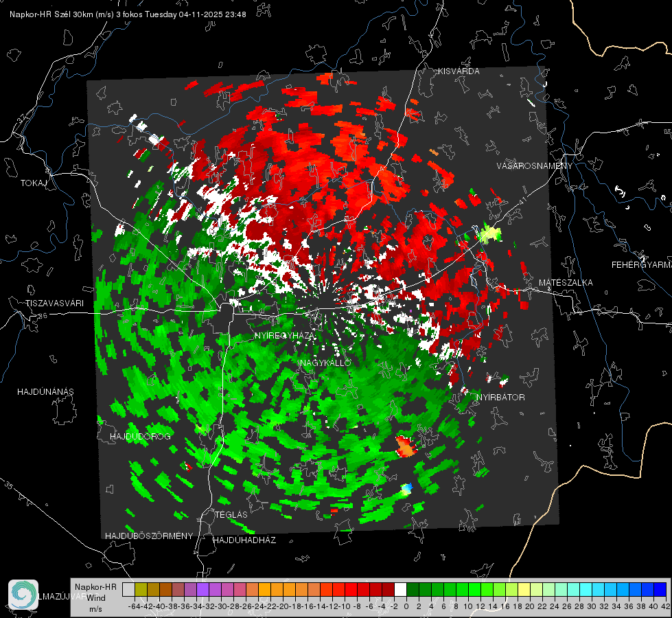672x618 pixels.
Task: Click the radar title text with the date 04-11-2025
Action: pos(128,14)
